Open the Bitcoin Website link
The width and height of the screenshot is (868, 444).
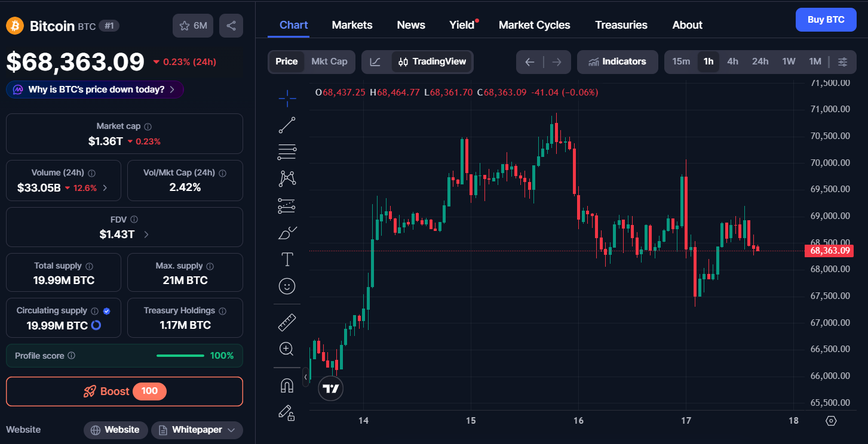[116, 430]
